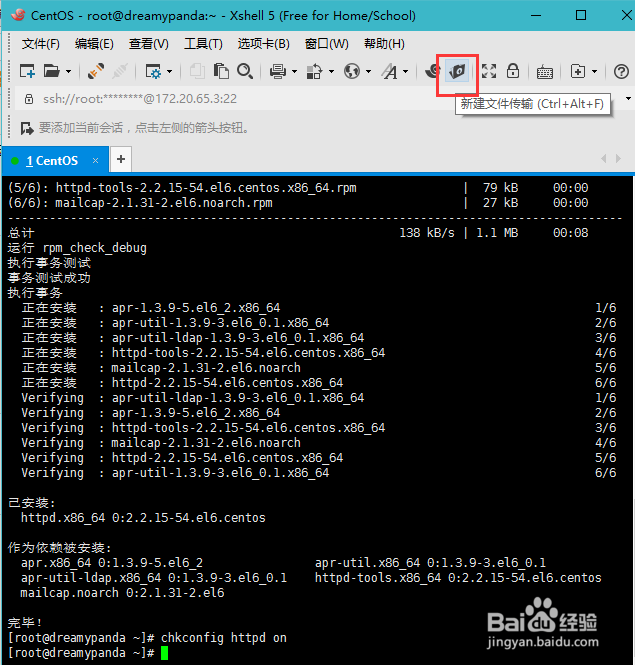
Task: Expand the Properties dropdown arrow
Action: point(169,71)
